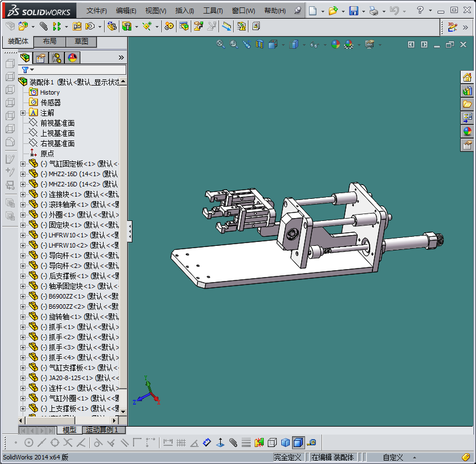Click the Zoom to Fit magnifier icon
476x464 pixels.
221,44
